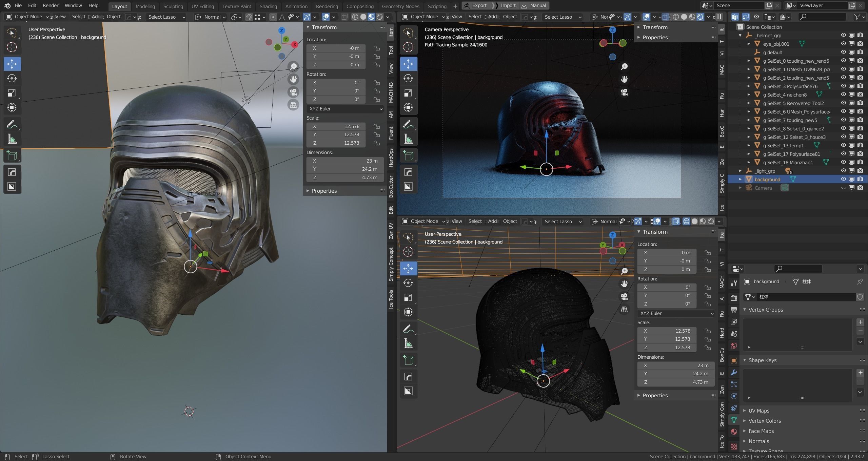Open the MACHIN3 sidebar tab in left viewport
Viewport: 868px width, 461px height.
pos(391,92)
